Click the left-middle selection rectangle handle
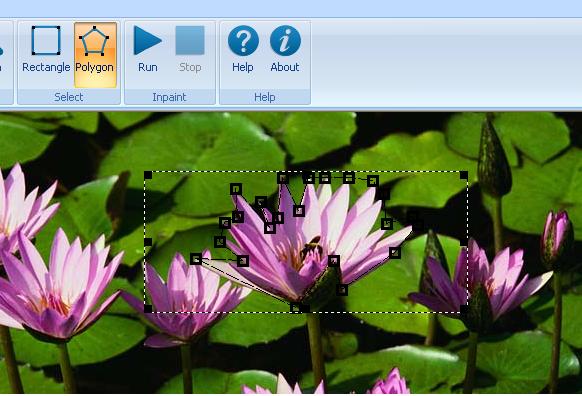Image resolution: width=582 pixels, height=396 pixels. click(148, 242)
